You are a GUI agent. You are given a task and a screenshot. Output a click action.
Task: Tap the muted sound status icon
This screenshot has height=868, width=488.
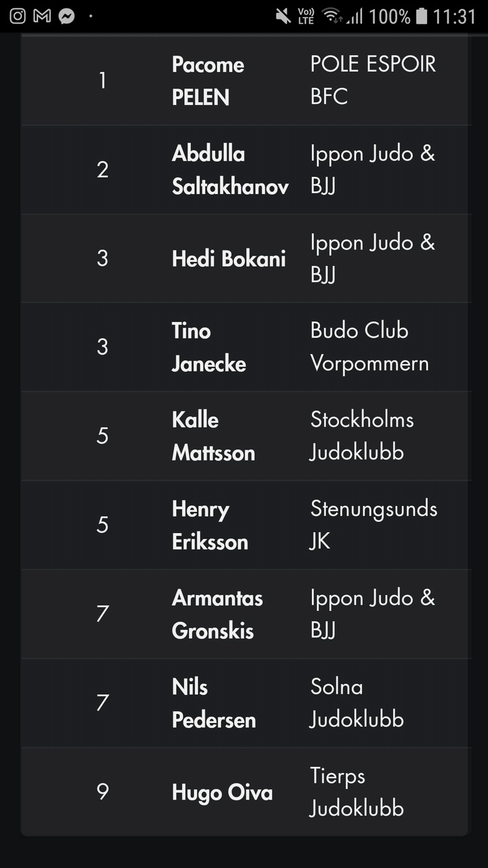click(283, 16)
